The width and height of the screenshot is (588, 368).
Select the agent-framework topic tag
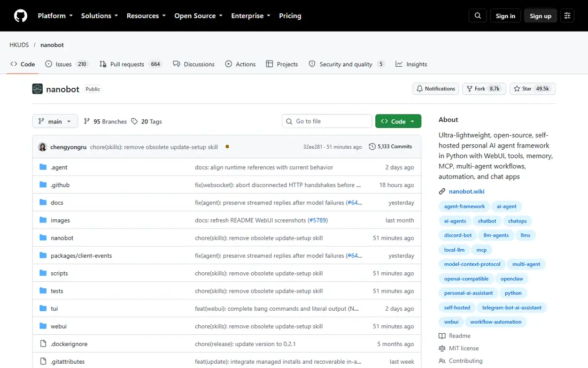[464, 206]
